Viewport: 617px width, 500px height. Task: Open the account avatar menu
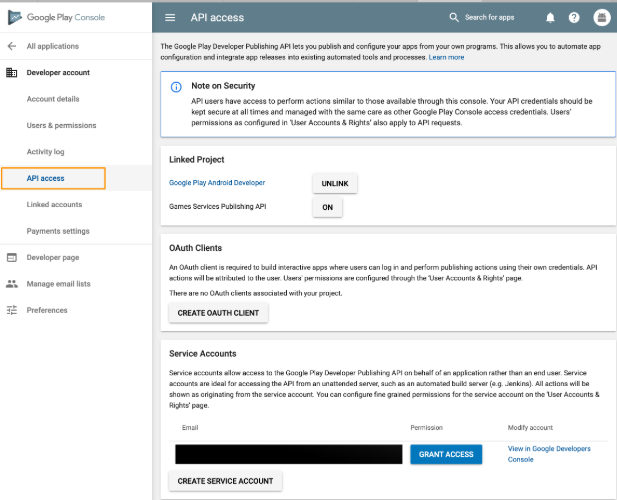[x=602, y=17]
